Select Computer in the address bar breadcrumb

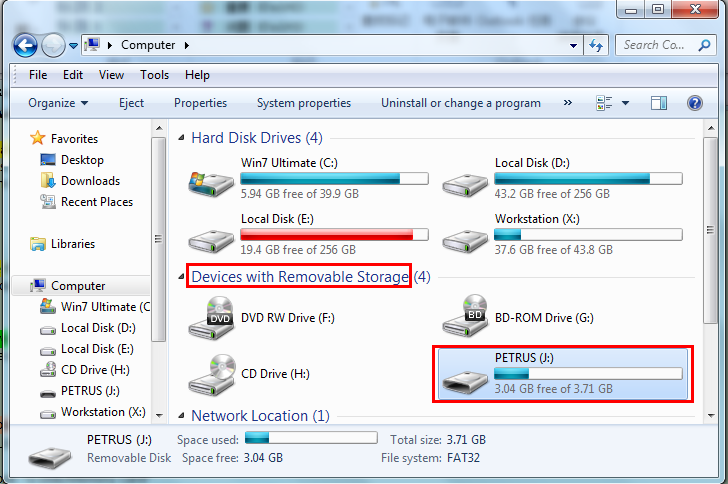(148, 45)
